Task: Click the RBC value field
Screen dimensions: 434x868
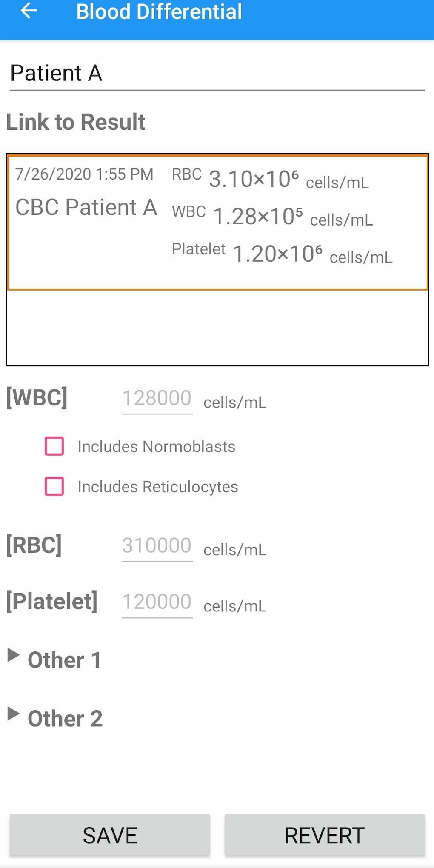Action: coord(157,546)
